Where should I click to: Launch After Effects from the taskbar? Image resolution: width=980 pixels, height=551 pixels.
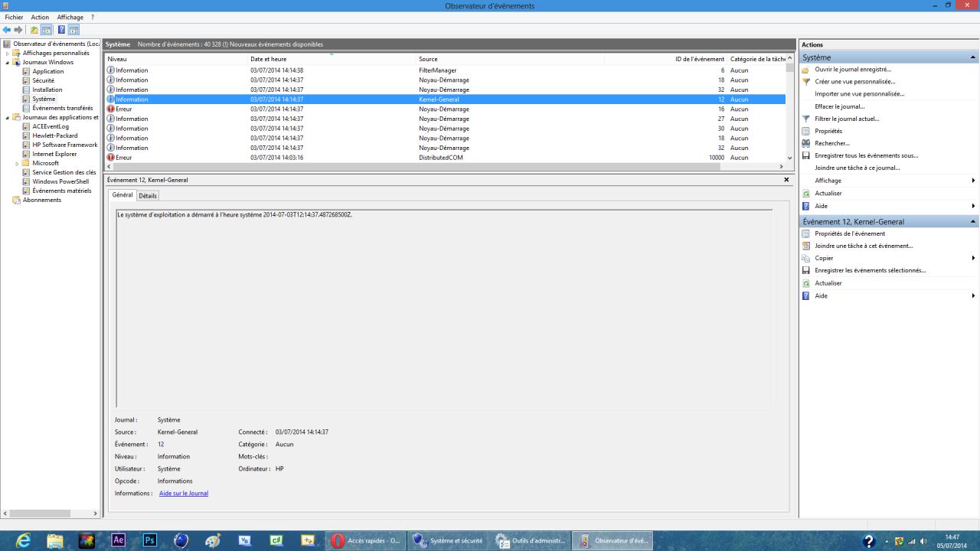coord(119,540)
